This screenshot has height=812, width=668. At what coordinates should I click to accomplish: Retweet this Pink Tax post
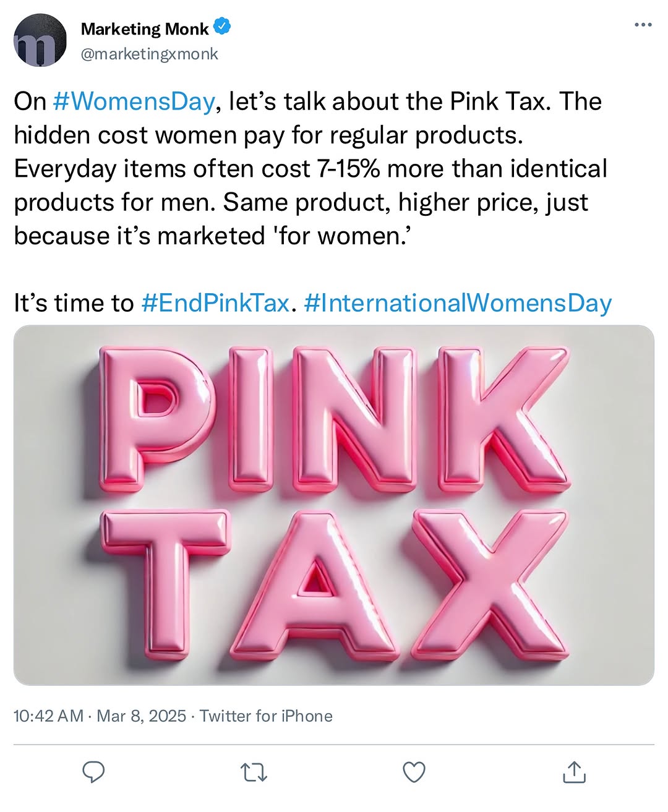(x=254, y=772)
